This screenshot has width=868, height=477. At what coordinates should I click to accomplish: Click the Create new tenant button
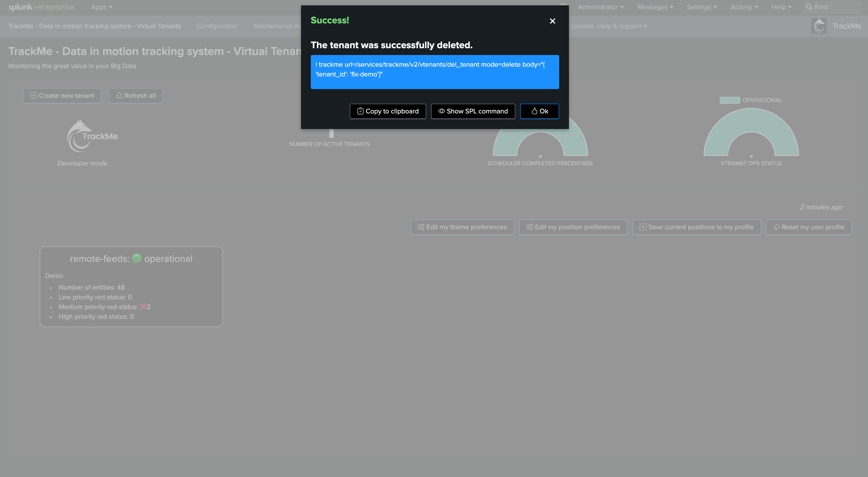(x=62, y=96)
